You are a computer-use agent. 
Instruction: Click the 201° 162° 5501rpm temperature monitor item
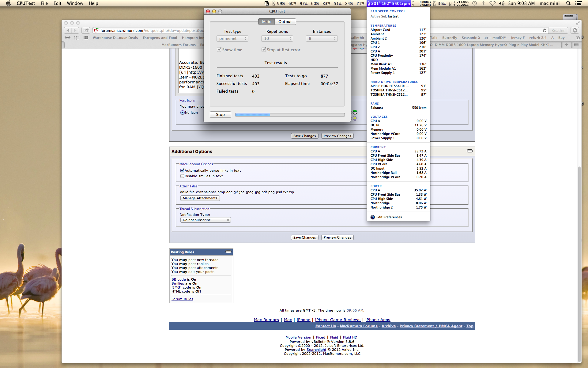pos(389,3)
